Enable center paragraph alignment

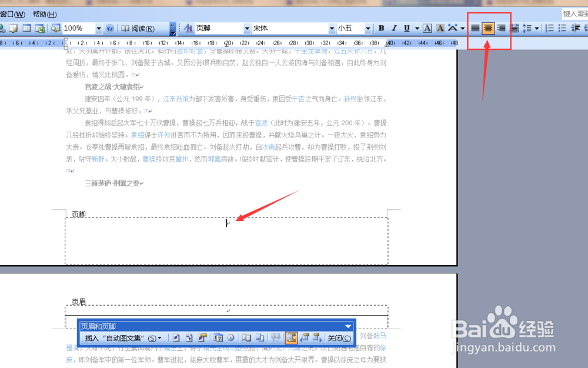click(x=488, y=28)
